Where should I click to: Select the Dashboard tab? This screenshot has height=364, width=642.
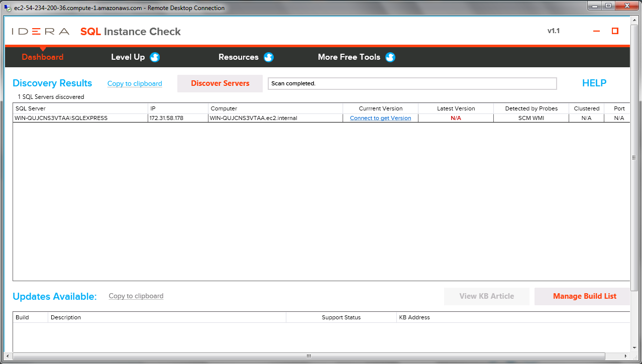point(43,57)
